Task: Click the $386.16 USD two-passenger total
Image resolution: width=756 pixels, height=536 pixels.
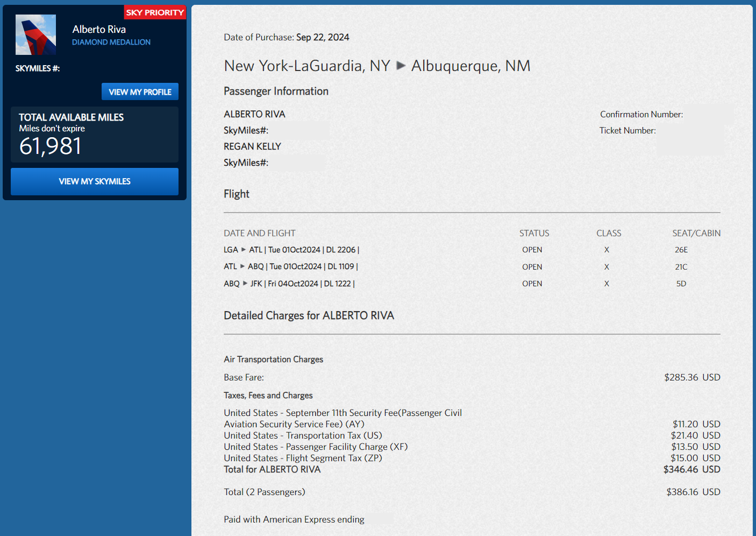Action: pyautogui.click(x=693, y=492)
